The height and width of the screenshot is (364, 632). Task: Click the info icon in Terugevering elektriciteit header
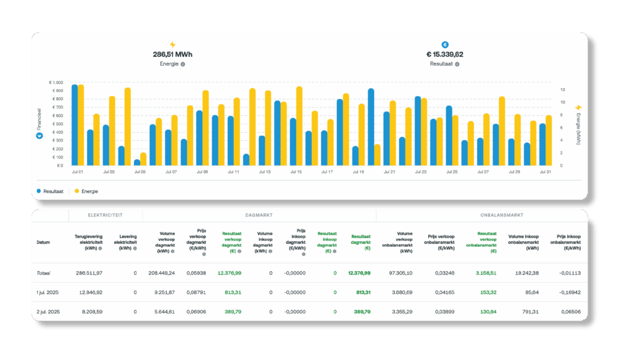[100, 247]
